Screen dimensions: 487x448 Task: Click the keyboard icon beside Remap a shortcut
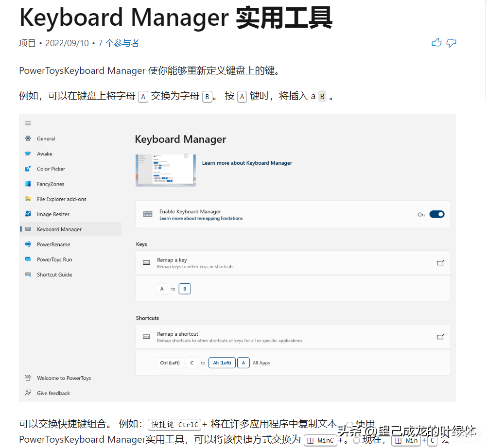(146, 337)
